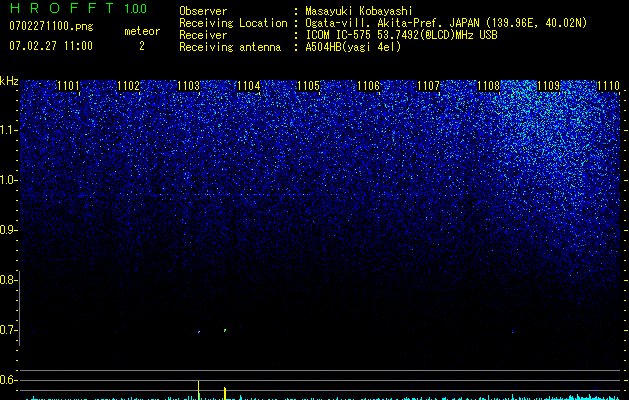Click the 0.8 frequency axis label
This screenshot has height=400, width=629.
tap(8, 280)
